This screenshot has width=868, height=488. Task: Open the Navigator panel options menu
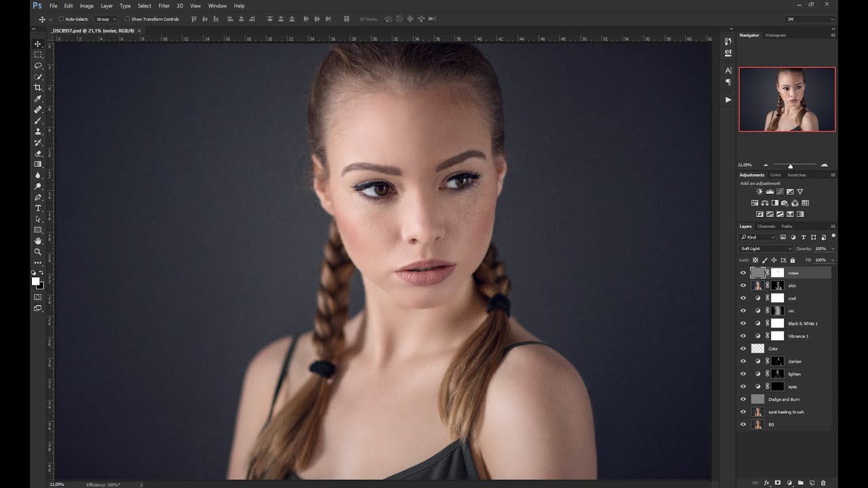click(833, 35)
